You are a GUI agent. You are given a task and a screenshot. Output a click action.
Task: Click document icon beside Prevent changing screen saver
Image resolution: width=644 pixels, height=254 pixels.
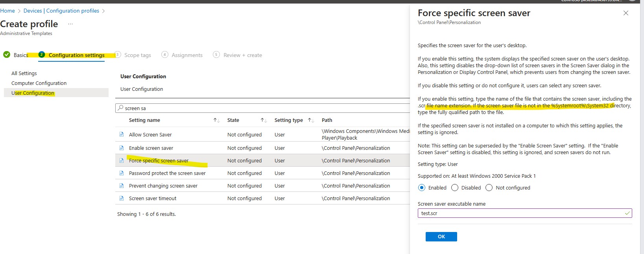pos(122,186)
